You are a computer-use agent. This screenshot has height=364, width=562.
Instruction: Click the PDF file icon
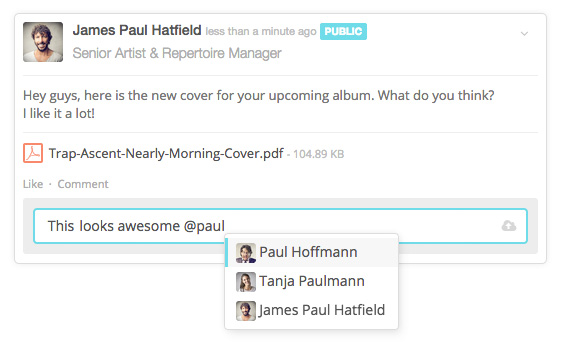click(33, 153)
